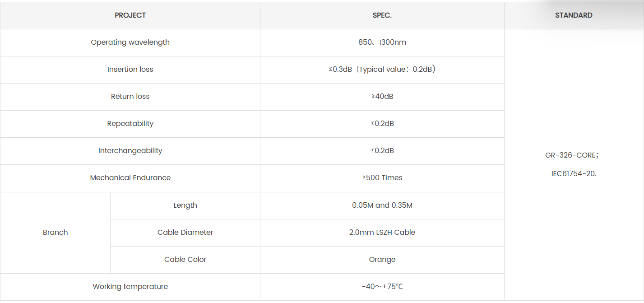The height and width of the screenshot is (303, 644).
Task: Click the 2.0mm LSZH Cable value
Action: pos(382,233)
